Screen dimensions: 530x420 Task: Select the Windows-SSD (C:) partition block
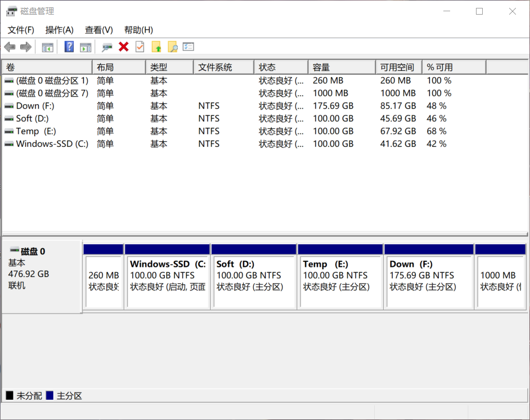tap(167, 276)
